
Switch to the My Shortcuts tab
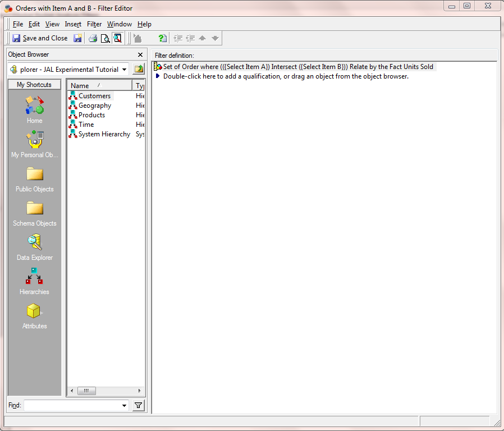point(34,84)
